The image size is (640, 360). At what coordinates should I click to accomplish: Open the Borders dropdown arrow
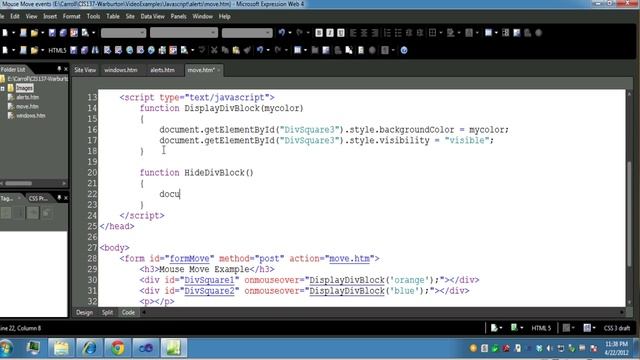click(x=441, y=33)
